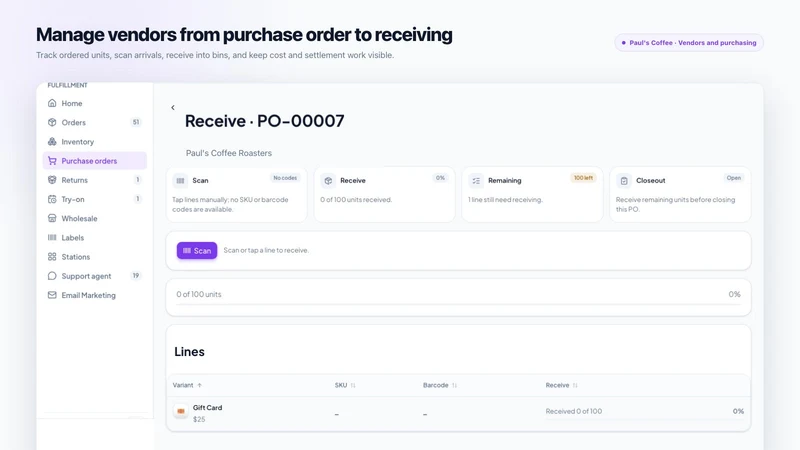Click the Email Marketing envelope icon

52,295
